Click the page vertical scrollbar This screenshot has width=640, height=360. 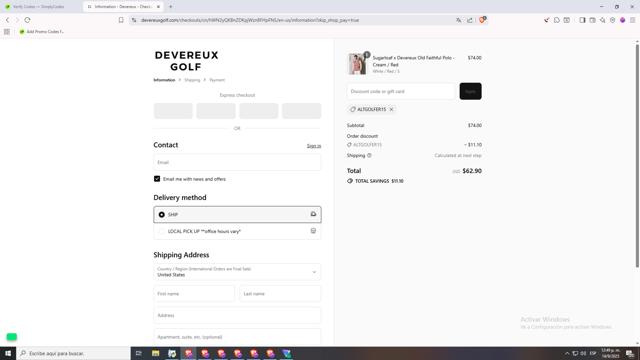coord(637,155)
